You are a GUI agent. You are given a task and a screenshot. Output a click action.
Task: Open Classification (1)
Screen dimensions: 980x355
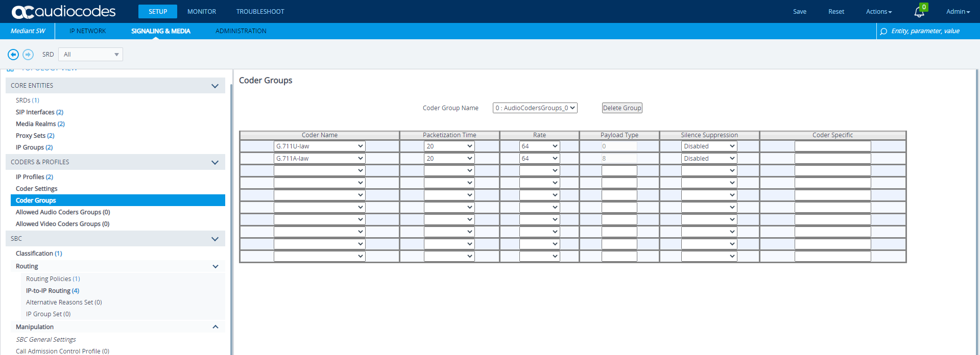pyautogui.click(x=39, y=253)
